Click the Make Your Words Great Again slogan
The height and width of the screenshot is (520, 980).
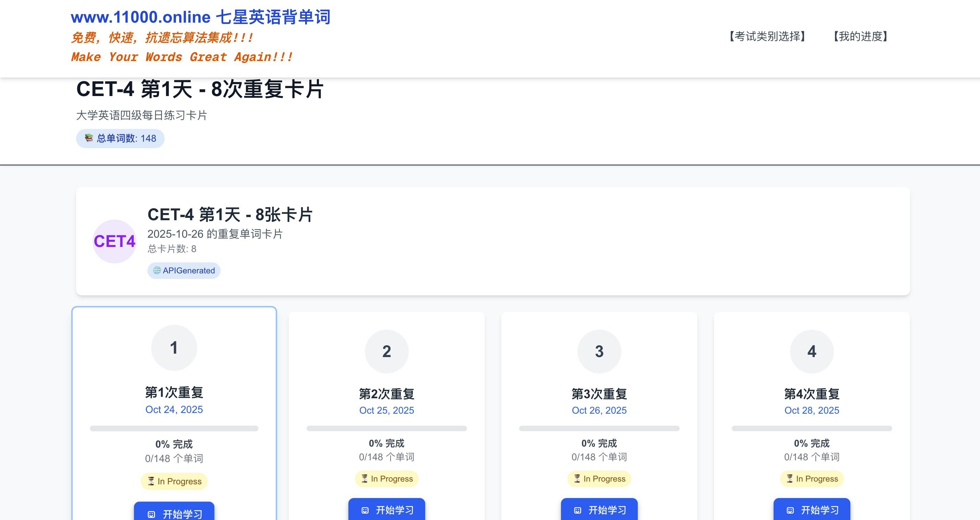click(182, 57)
